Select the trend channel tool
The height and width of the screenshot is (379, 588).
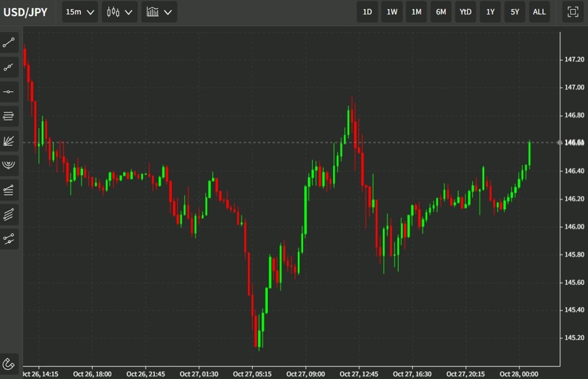8,189
